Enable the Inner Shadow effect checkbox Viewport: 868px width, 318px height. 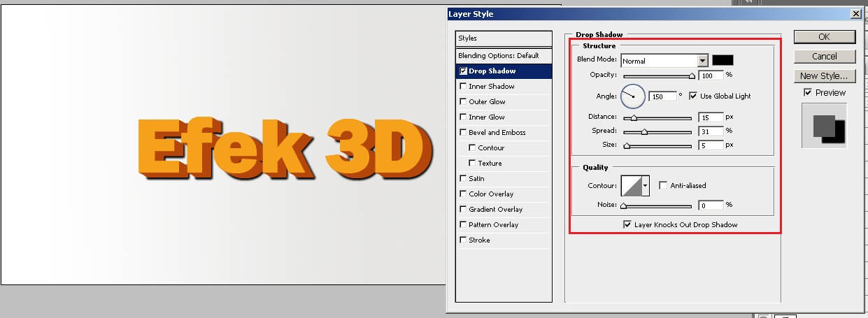click(463, 87)
